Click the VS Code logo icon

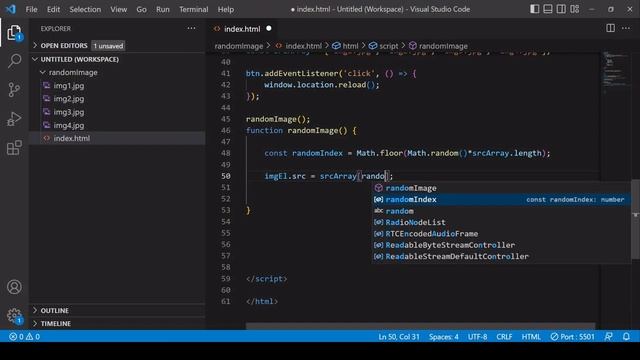click(11, 9)
